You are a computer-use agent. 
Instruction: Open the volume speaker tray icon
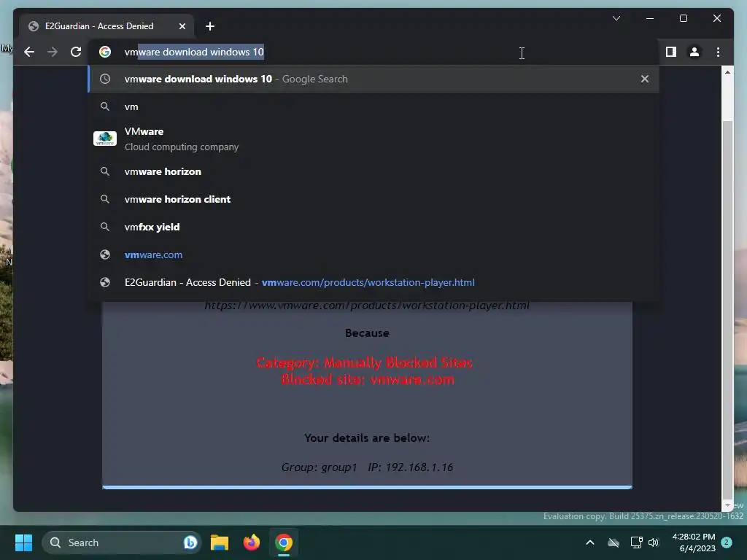tap(654, 542)
